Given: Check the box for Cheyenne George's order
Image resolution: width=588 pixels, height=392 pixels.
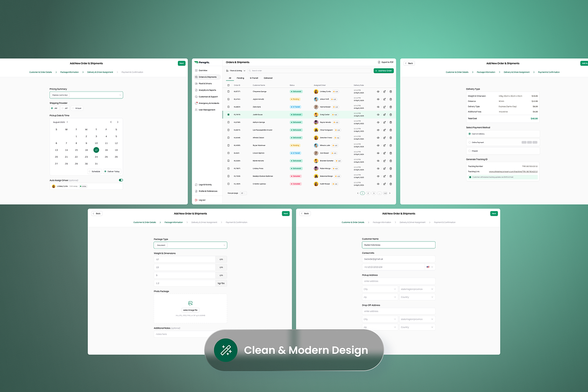Looking at the screenshot, I should pyautogui.click(x=228, y=92).
